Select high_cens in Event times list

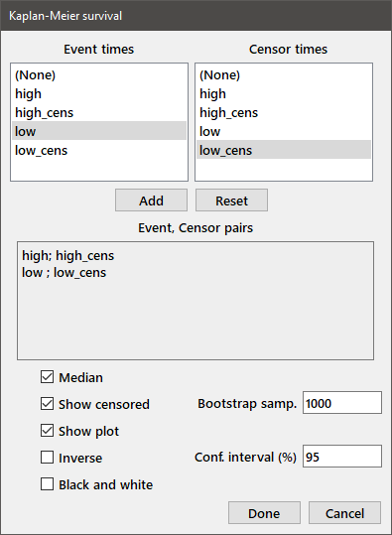(99, 112)
